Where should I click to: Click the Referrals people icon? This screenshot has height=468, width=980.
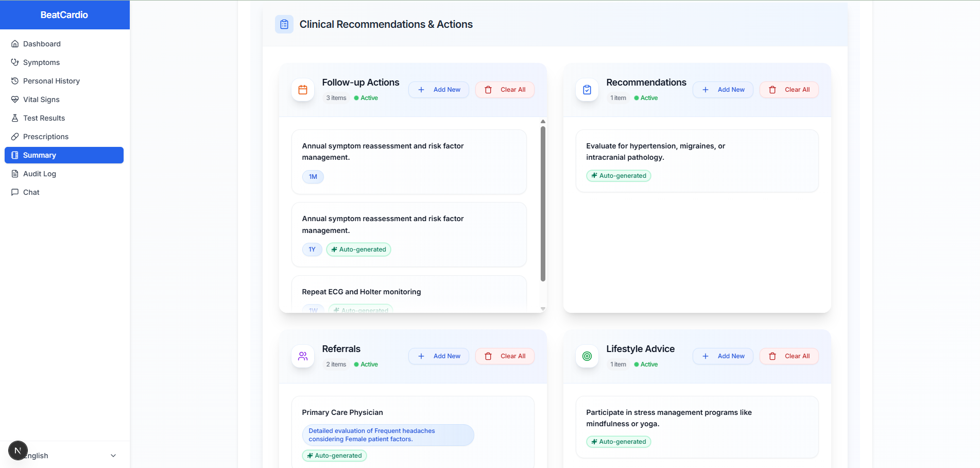pyautogui.click(x=303, y=356)
